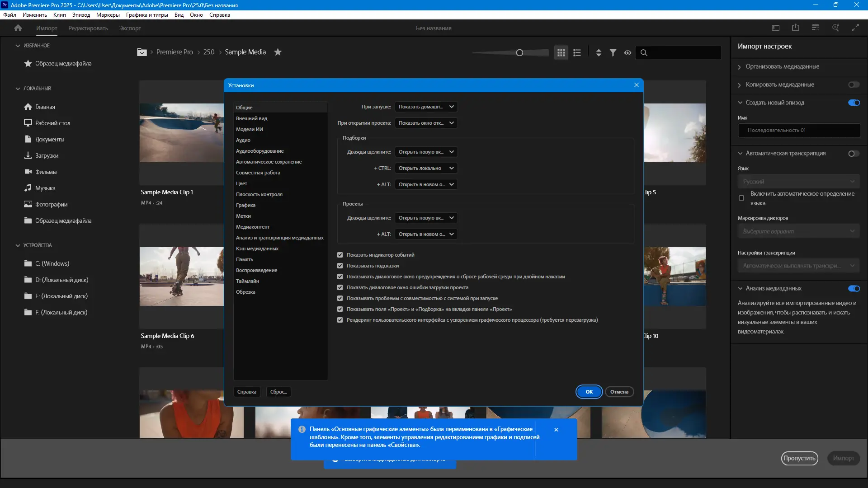Switch to list view icon
The width and height of the screenshot is (868, 488).
click(577, 52)
